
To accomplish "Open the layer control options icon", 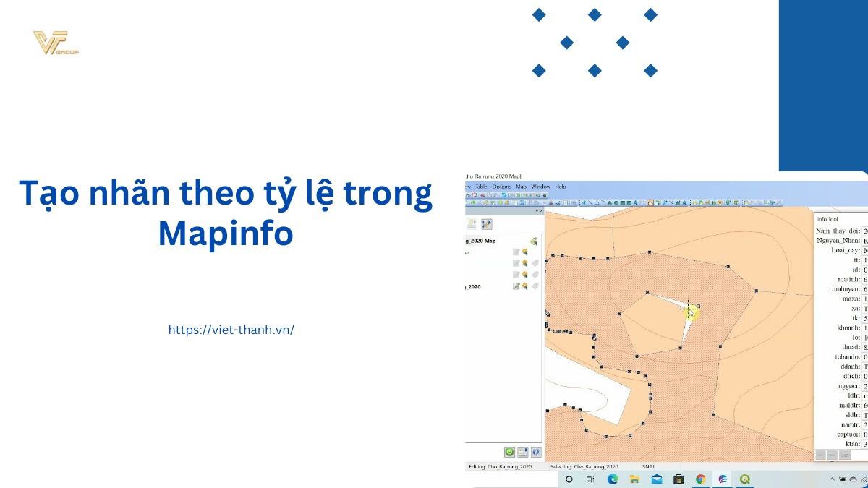I will (x=533, y=241).
